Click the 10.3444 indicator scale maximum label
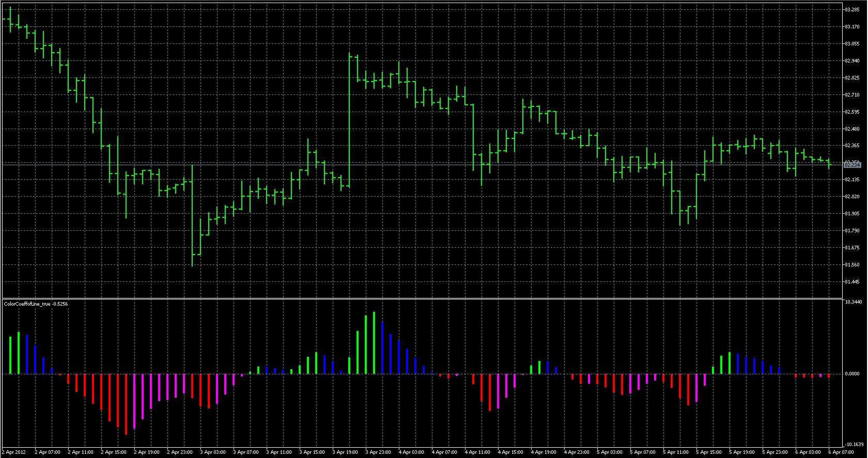This screenshot has height=458, width=868. click(853, 302)
